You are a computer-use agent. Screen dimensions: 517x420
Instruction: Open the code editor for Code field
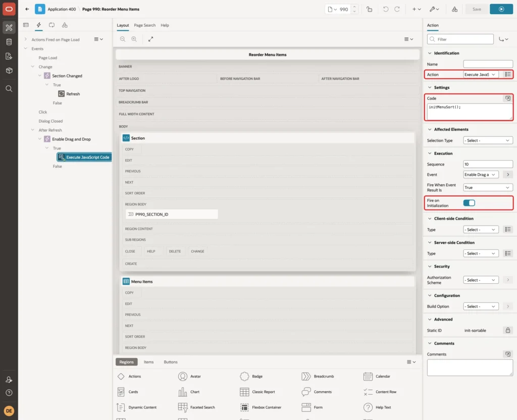point(508,98)
